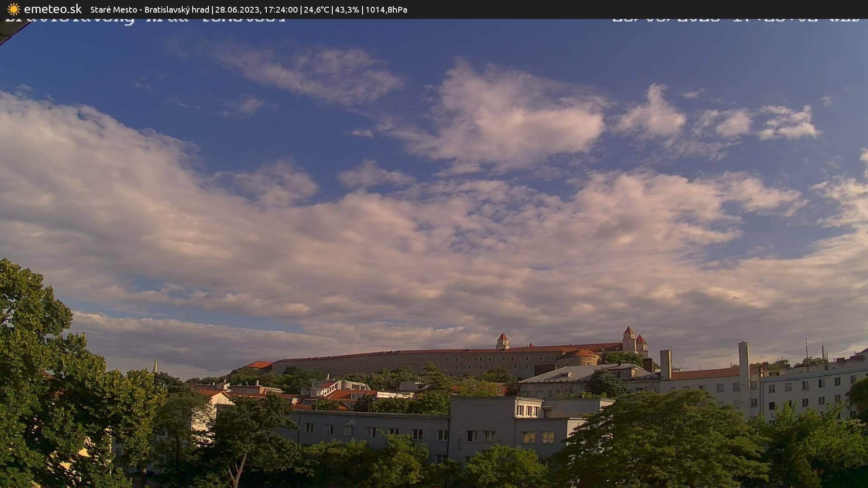Screen dimensions: 868x488
Task: Click the tallest castle tower with red roof
Action: [628, 339]
